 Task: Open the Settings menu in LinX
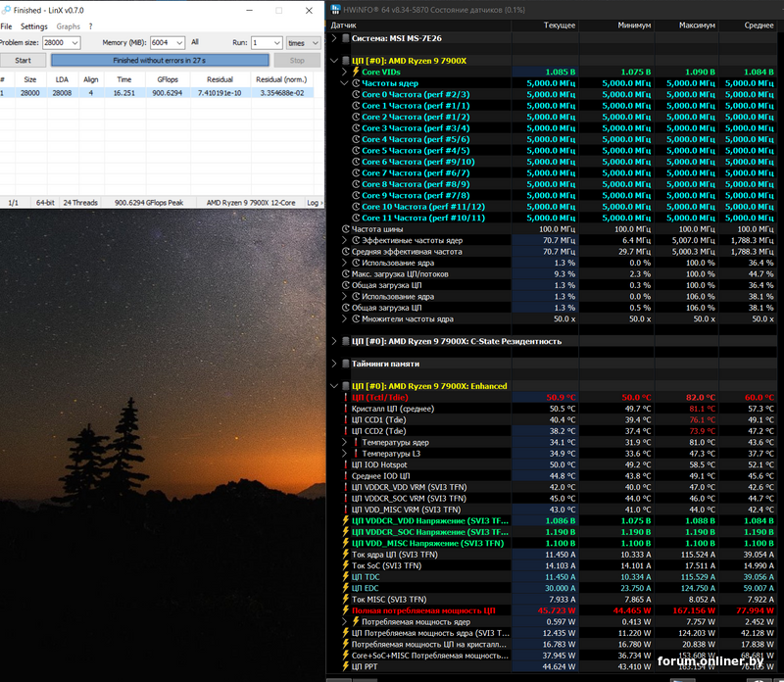33,26
